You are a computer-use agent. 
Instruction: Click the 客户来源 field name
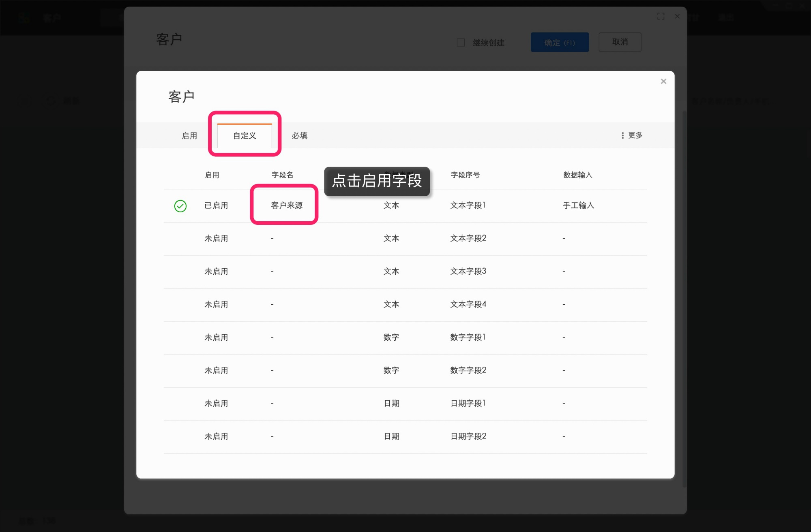(x=287, y=205)
